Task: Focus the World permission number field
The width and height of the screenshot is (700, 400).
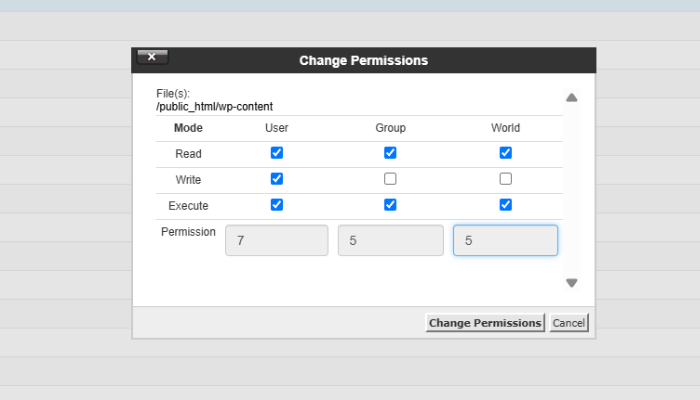Action: click(x=505, y=240)
